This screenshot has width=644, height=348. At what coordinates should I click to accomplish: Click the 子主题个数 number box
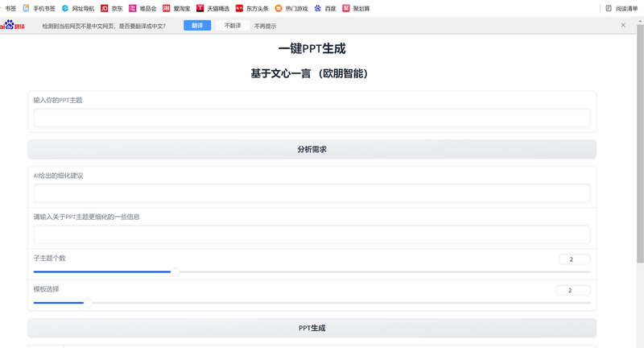click(575, 259)
